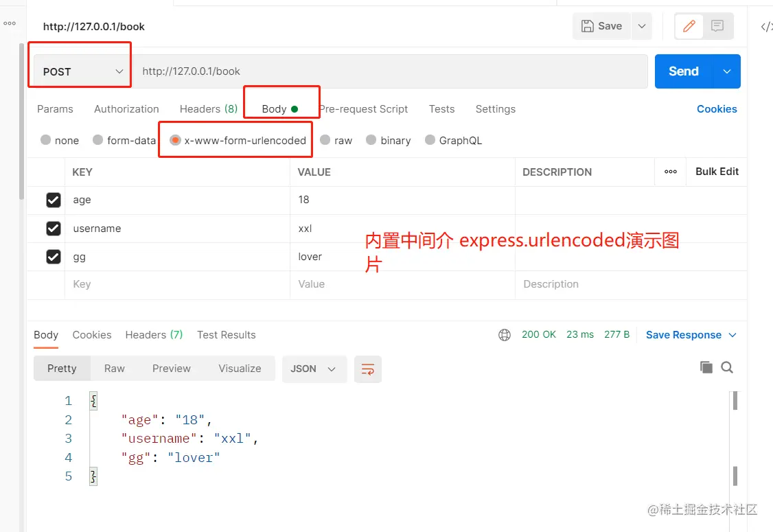Open the code snippet icon
This screenshot has height=532, width=773.
766,27
